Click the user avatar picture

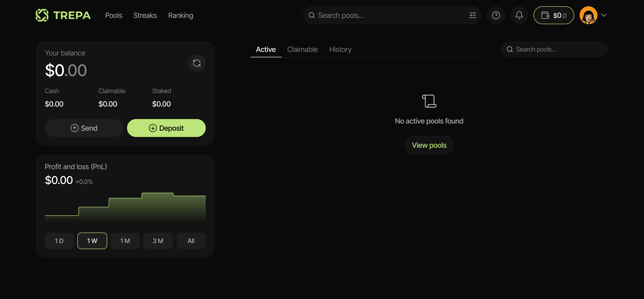(588, 15)
